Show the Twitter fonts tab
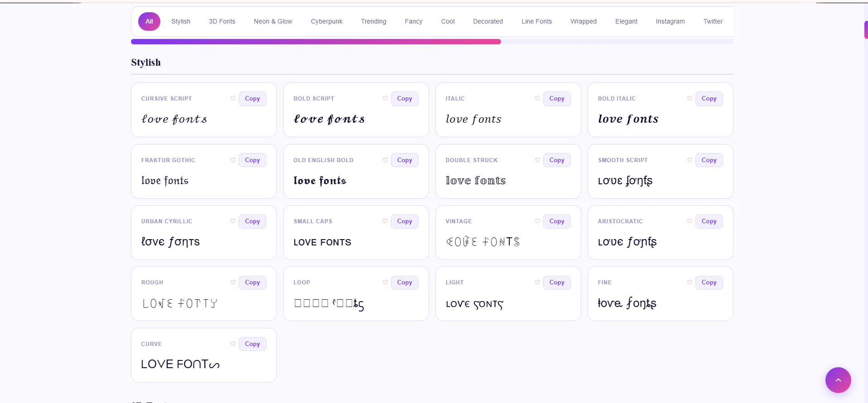This screenshot has height=403, width=868. pyautogui.click(x=713, y=21)
